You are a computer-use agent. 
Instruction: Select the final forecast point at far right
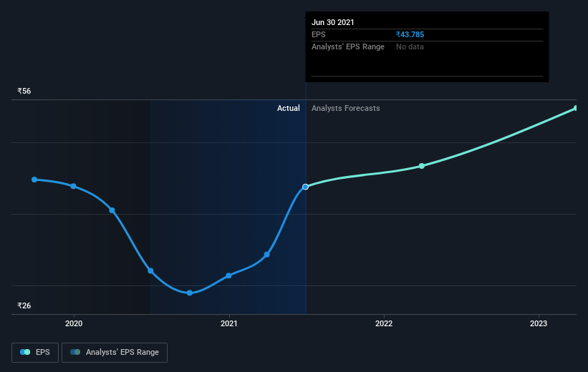click(x=576, y=108)
